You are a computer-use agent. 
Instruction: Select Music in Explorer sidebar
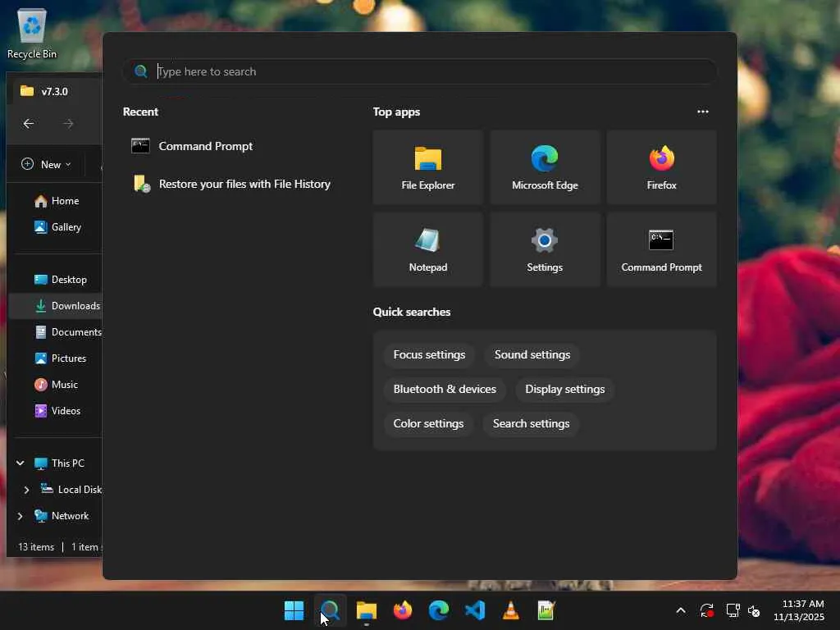[56, 385]
